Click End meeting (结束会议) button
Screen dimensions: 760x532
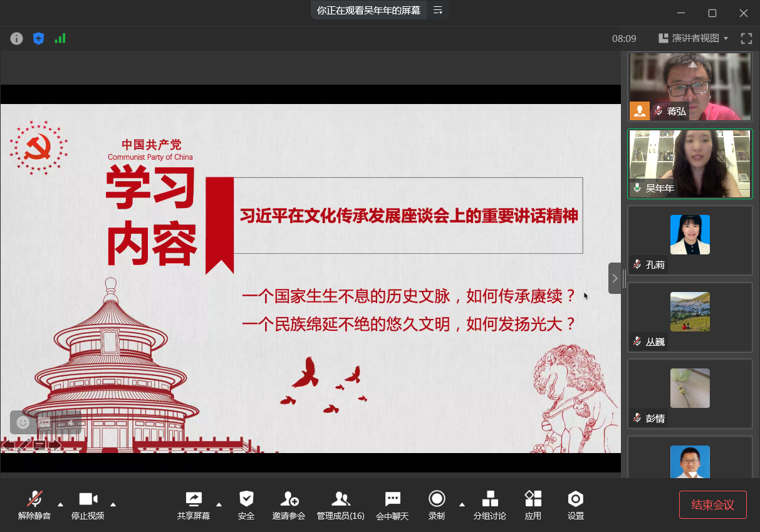tap(712, 504)
